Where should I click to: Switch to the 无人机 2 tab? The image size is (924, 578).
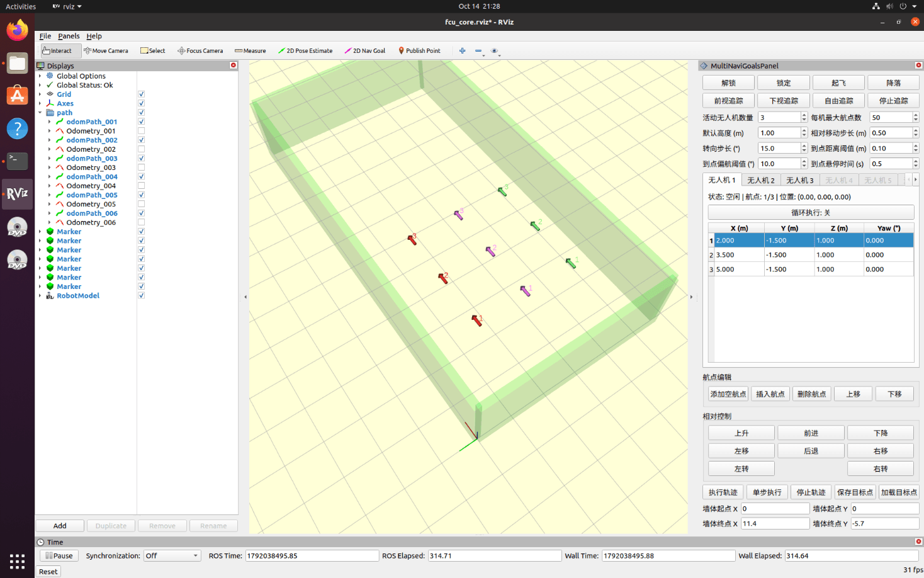[761, 180]
